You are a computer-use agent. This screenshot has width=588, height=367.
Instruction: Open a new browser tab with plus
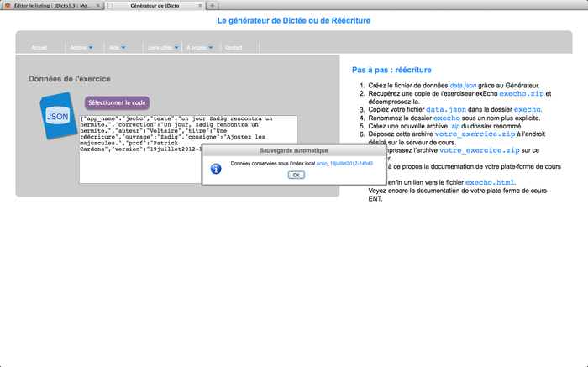pos(213,5)
